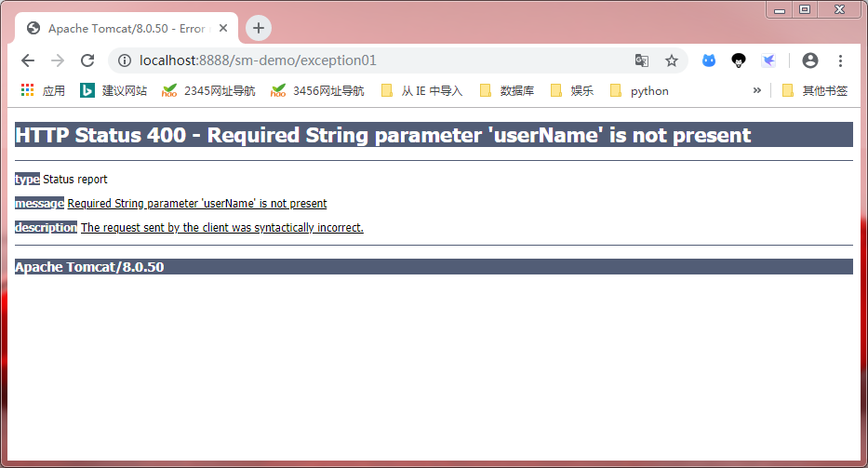Viewport: 868px width, 468px height.
Task: Maximize the browser window
Action: (x=805, y=10)
